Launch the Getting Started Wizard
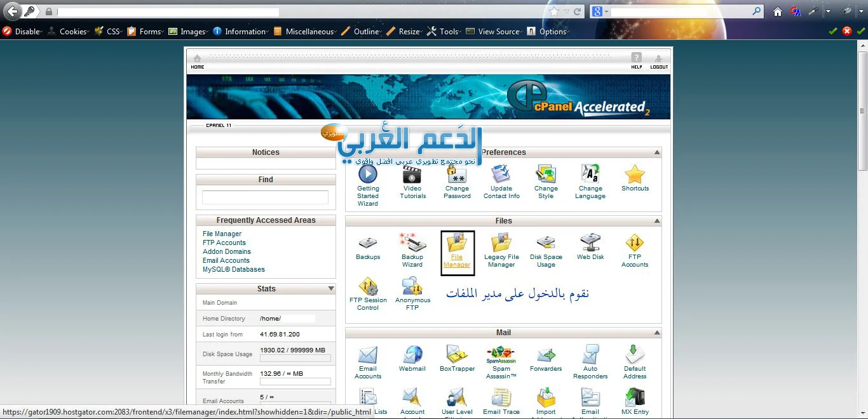Viewport: 868px width, 419px height. pyautogui.click(x=368, y=175)
